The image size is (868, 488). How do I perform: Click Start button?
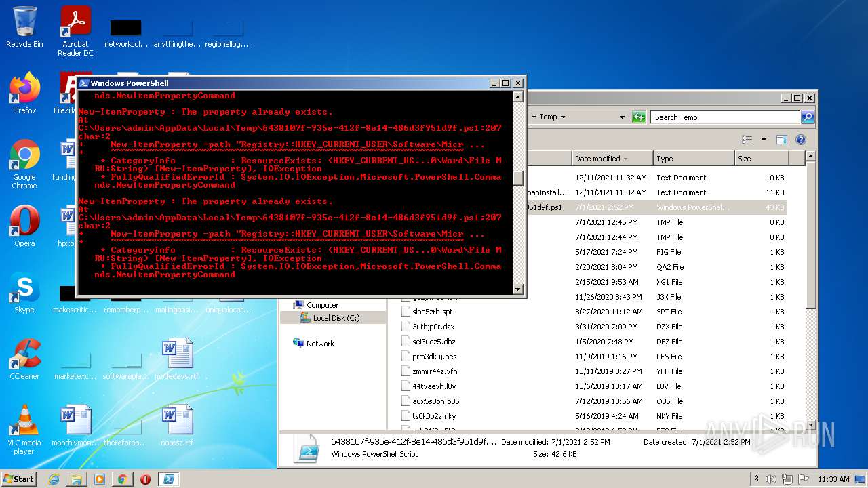click(x=19, y=479)
